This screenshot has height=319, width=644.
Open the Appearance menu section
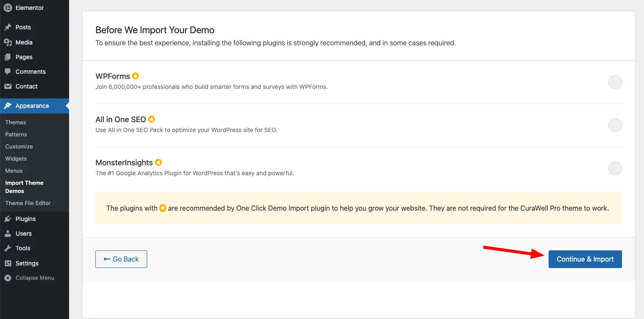[32, 106]
